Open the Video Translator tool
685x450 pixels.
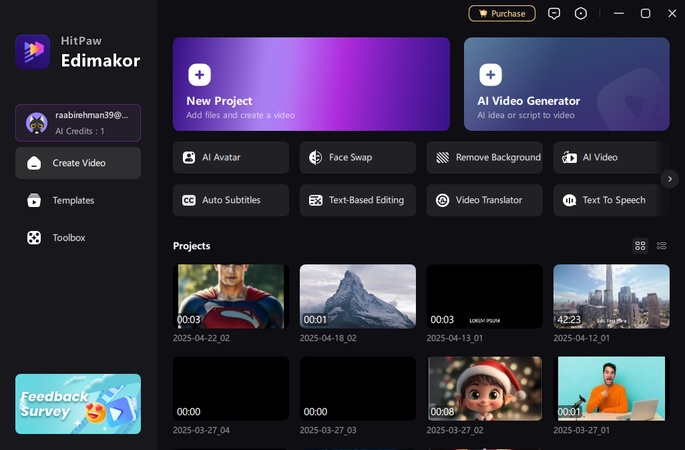point(484,200)
